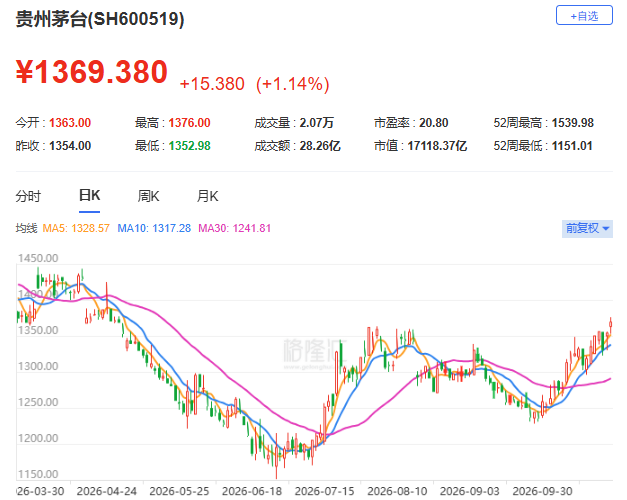The width and height of the screenshot is (627, 500).
Task: Click the 最低 value 1352.98
Action: pos(190,146)
